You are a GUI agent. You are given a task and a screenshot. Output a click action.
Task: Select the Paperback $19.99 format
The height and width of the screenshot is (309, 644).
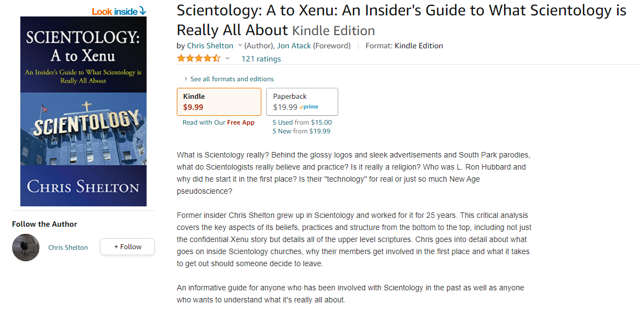pyautogui.click(x=302, y=102)
